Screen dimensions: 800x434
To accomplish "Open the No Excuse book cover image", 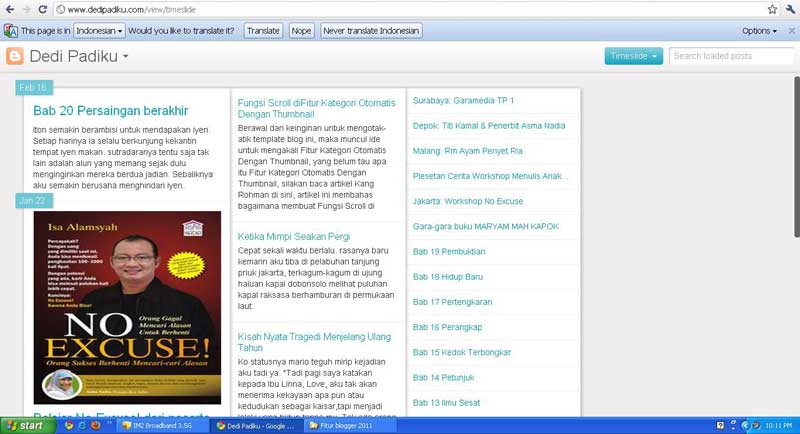I will tap(128, 308).
